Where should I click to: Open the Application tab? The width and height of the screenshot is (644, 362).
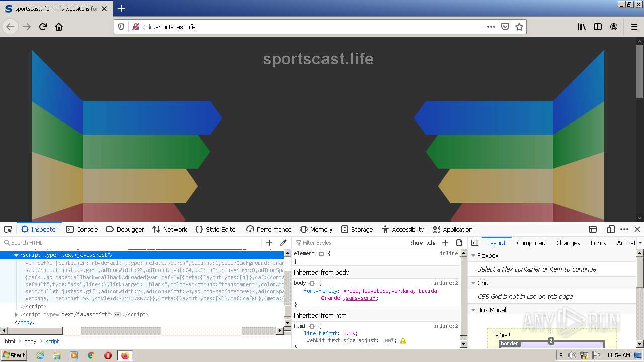(x=452, y=229)
